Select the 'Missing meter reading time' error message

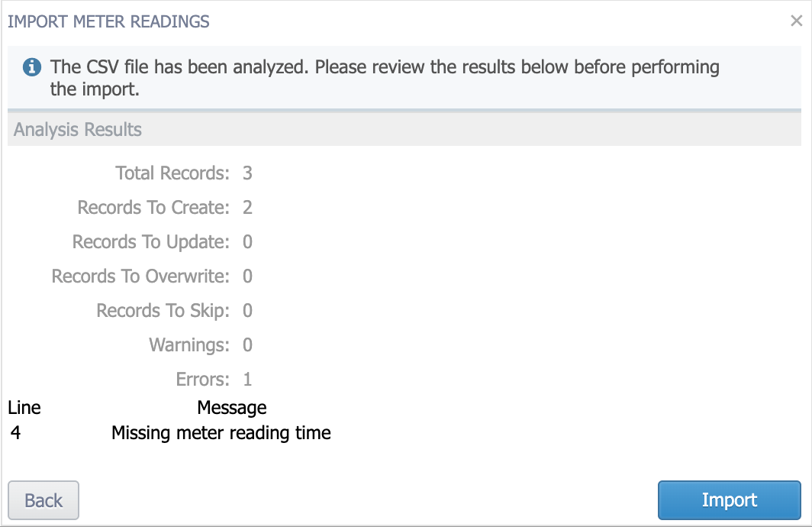click(x=221, y=433)
